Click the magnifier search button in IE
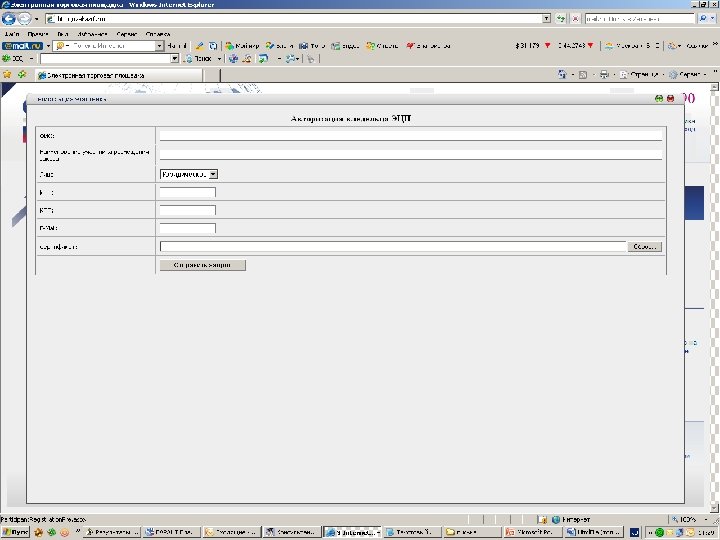 pos(703,19)
